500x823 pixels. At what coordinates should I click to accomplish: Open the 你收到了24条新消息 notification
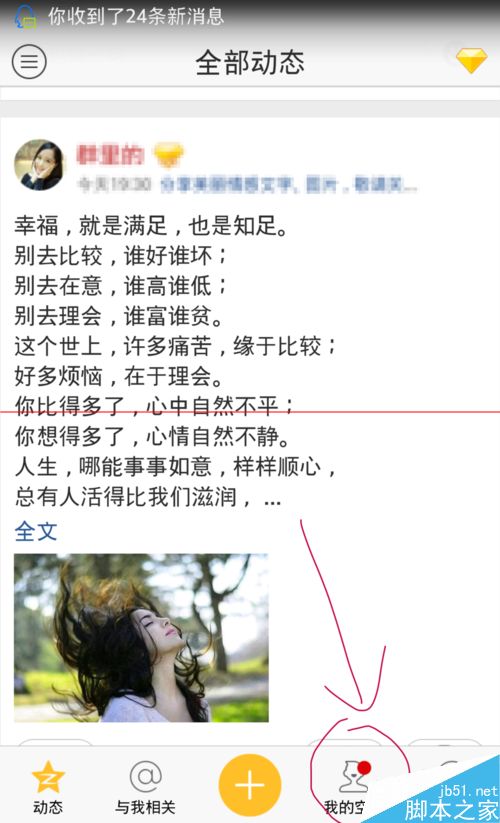[136, 16]
